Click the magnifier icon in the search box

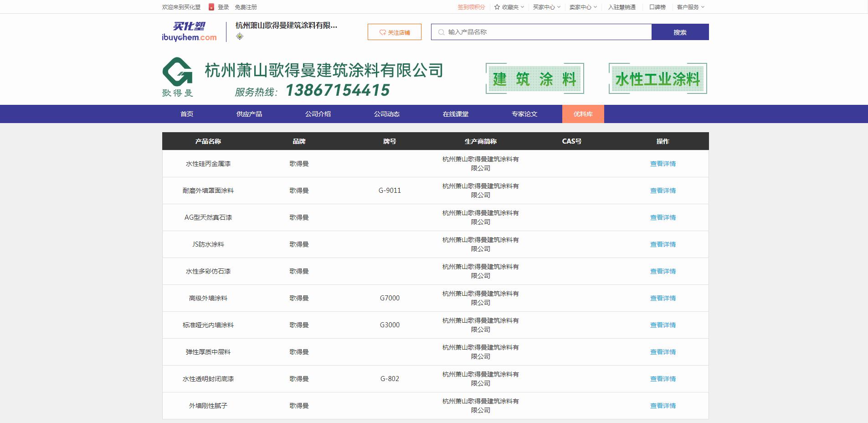441,32
